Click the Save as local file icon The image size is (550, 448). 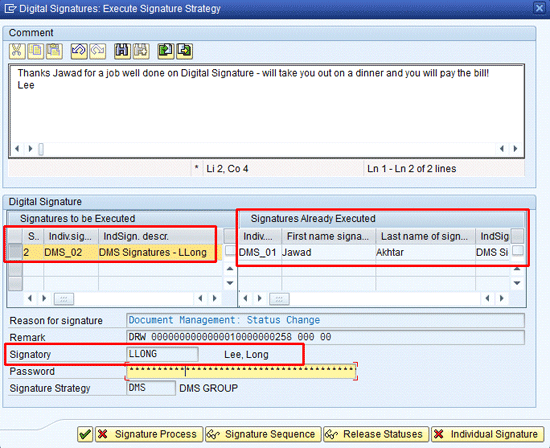[x=184, y=51]
